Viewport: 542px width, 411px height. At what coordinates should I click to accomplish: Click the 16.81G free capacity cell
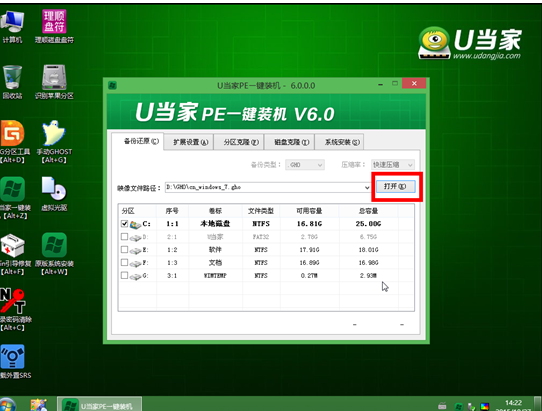(x=309, y=224)
